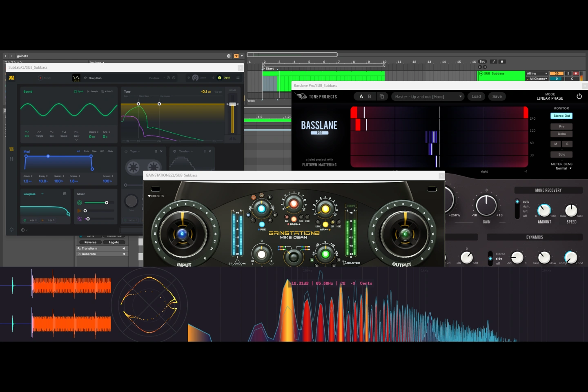Copy A/B settings icon in Basslane
Screen dimensions: 588x392
[382, 97]
